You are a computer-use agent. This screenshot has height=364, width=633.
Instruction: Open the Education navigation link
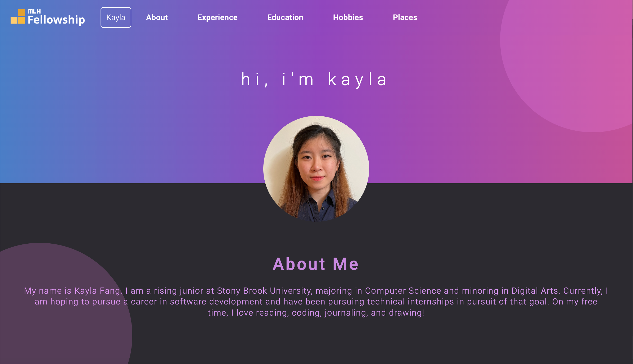point(285,17)
